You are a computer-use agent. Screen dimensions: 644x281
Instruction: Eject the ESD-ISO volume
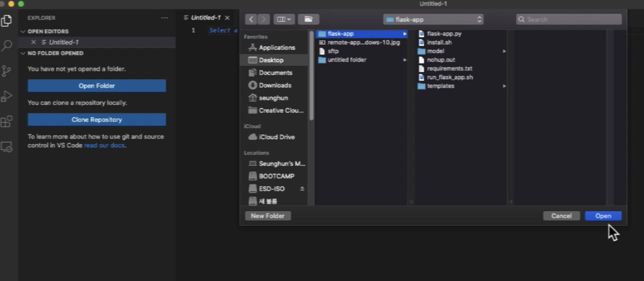tap(302, 189)
